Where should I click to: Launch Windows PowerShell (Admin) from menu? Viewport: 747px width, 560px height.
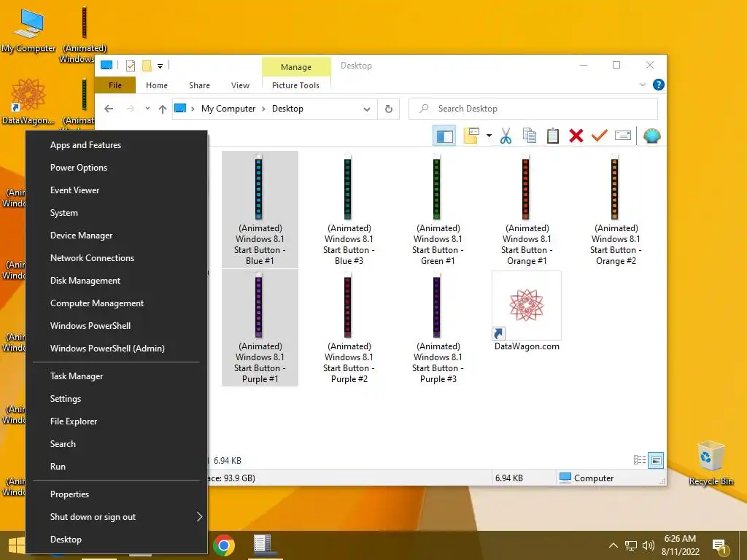click(x=117, y=348)
